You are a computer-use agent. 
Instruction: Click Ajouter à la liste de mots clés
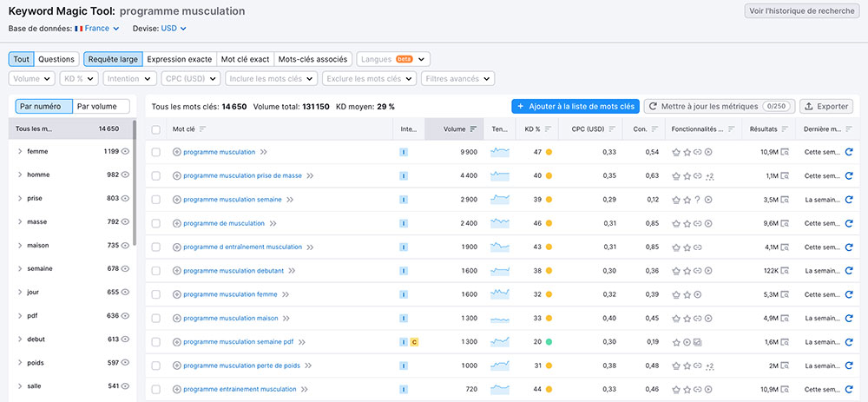point(575,106)
